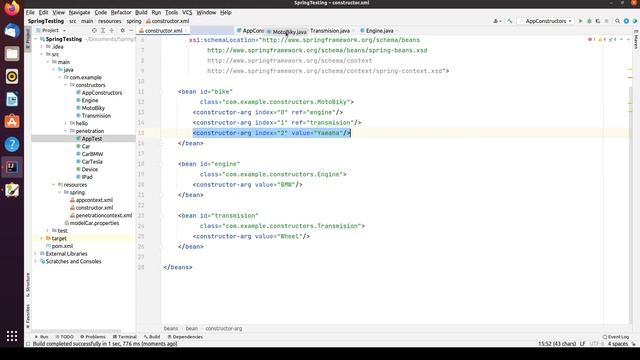The height and width of the screenshot is (360, 640).
Task: Expand all in the Project panel
Action: [x=103, y=30]
